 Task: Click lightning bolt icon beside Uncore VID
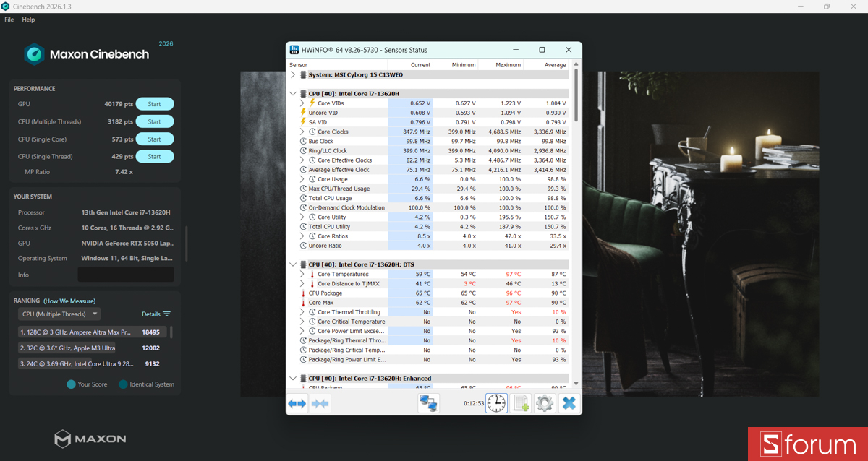pos(303,113)
